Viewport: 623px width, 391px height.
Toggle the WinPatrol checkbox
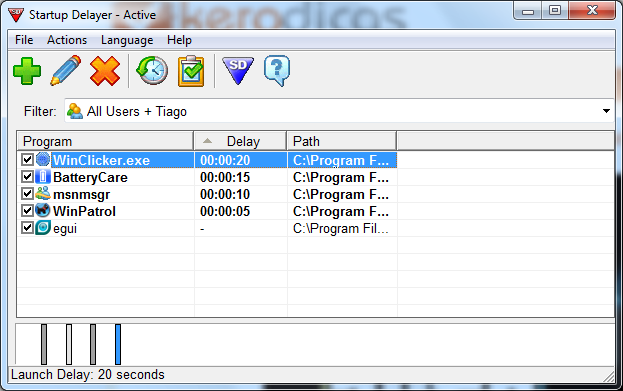coord(27,211)
